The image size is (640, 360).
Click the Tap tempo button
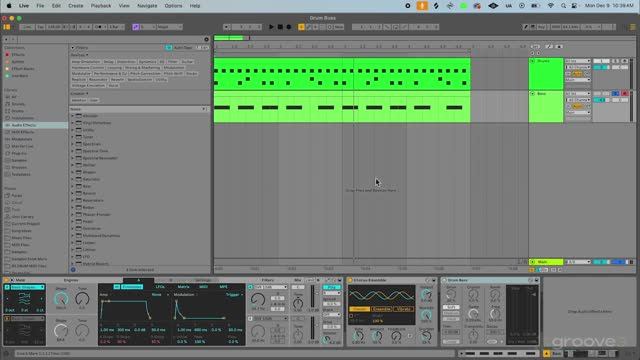pyautogui.click(x=40, y=27)
